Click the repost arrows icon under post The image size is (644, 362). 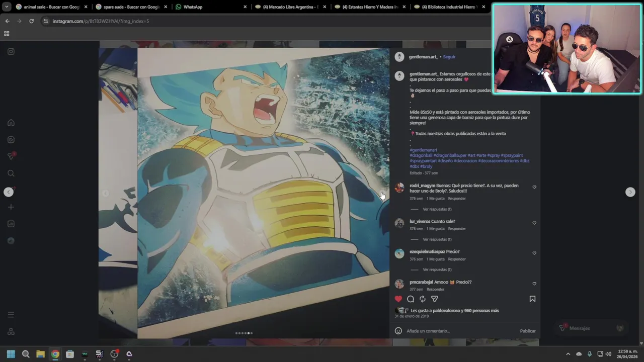pyautogui.click(x=423, y=299)
